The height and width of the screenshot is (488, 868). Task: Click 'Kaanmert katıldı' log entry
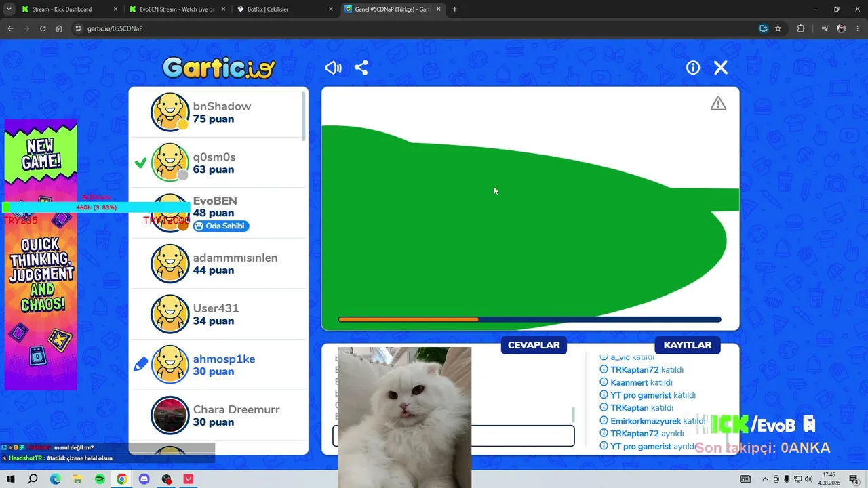tap(636, 382)
